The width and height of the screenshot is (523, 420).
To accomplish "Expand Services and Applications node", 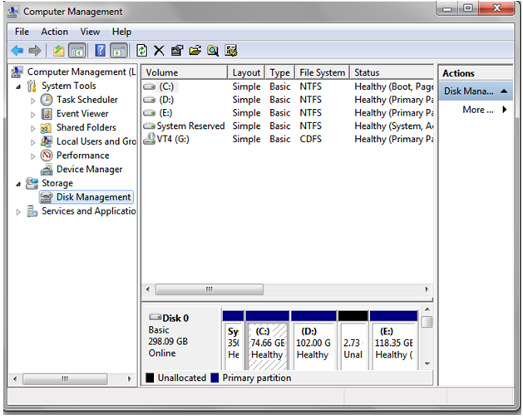I will point(18,212).
